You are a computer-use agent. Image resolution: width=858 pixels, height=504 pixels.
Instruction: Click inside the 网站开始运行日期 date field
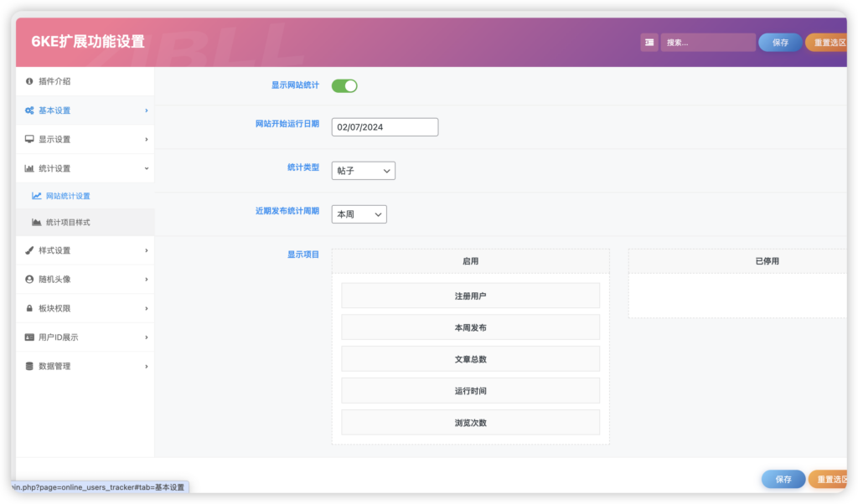point(384,126)
